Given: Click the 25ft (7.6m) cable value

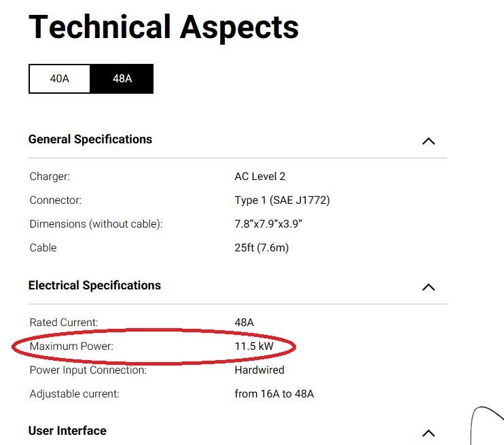Looking at the screenshot, I should pos(262,248).
